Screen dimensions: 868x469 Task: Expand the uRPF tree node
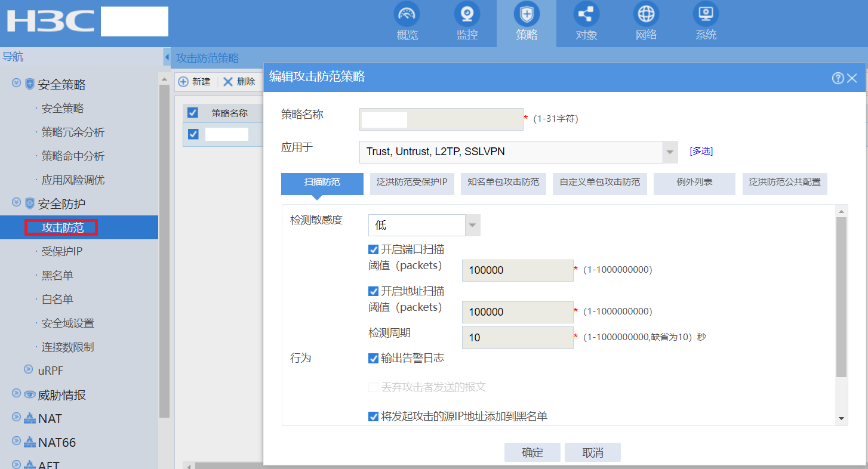click(x=28, y=369)
